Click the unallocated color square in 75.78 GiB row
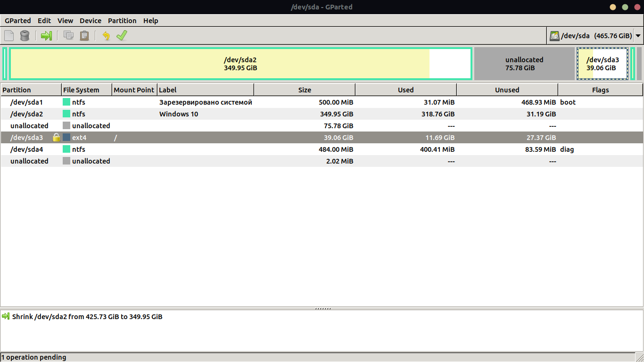The image size is (644, 362). [66, 126]
